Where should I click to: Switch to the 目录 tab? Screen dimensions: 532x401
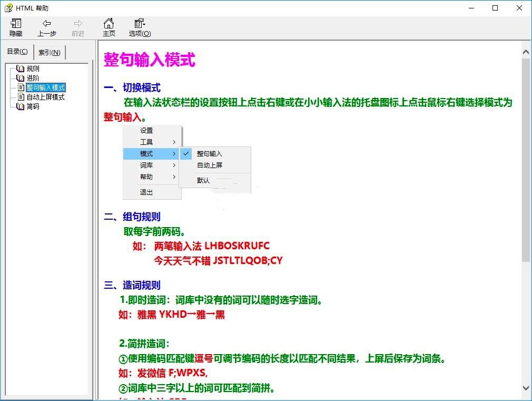pyautogui.click(x=17, y=52)
